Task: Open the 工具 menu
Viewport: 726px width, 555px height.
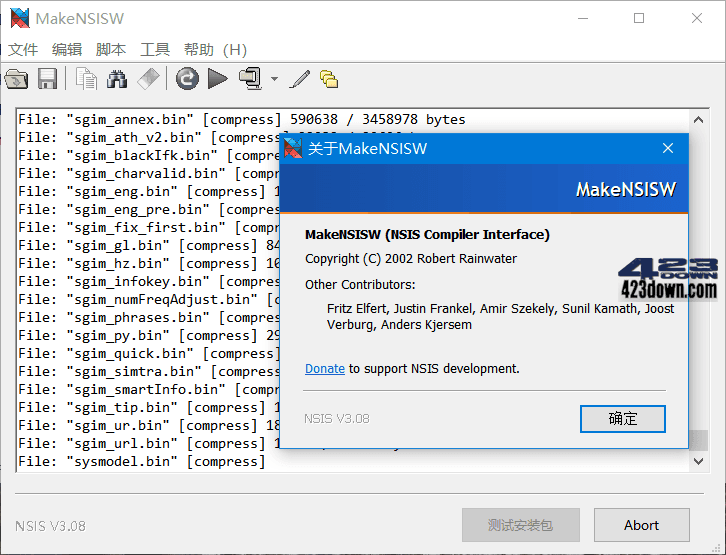Action: pos(155,50)
